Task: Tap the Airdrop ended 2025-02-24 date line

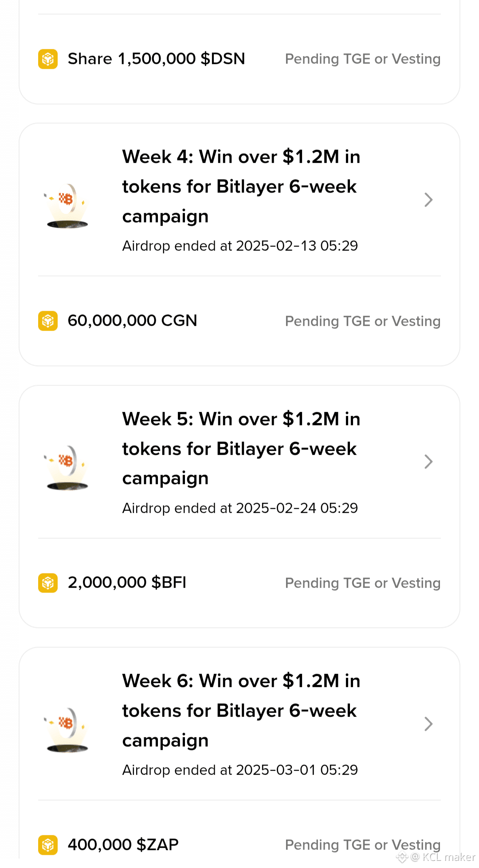Action: (240, 508)
